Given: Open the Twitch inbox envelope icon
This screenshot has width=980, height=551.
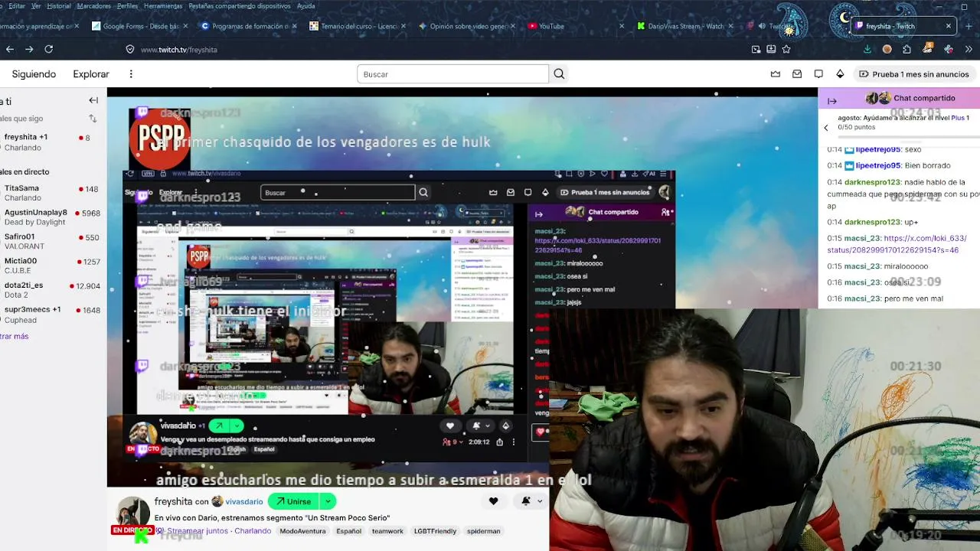Looking at the screenshot, I should [x=797, y=74].
